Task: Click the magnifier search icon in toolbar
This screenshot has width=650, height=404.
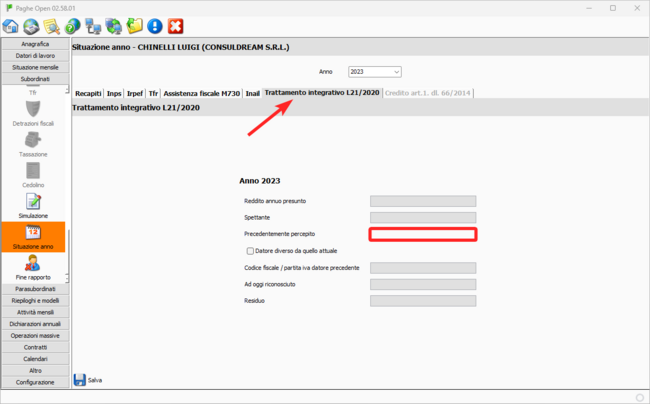Action: [52, 26]
